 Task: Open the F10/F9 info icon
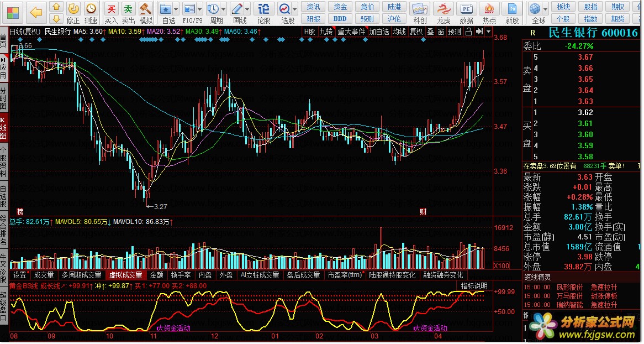[189, 9]
